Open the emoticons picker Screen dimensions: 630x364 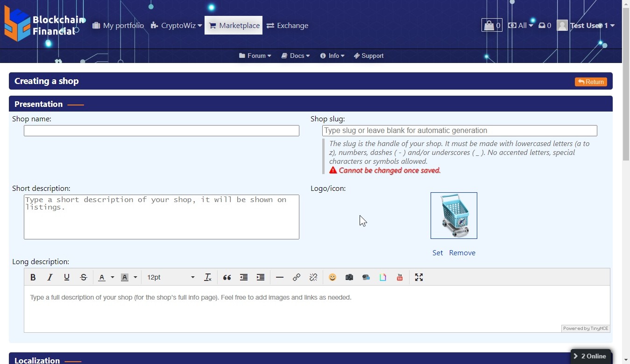click(333, 277)
